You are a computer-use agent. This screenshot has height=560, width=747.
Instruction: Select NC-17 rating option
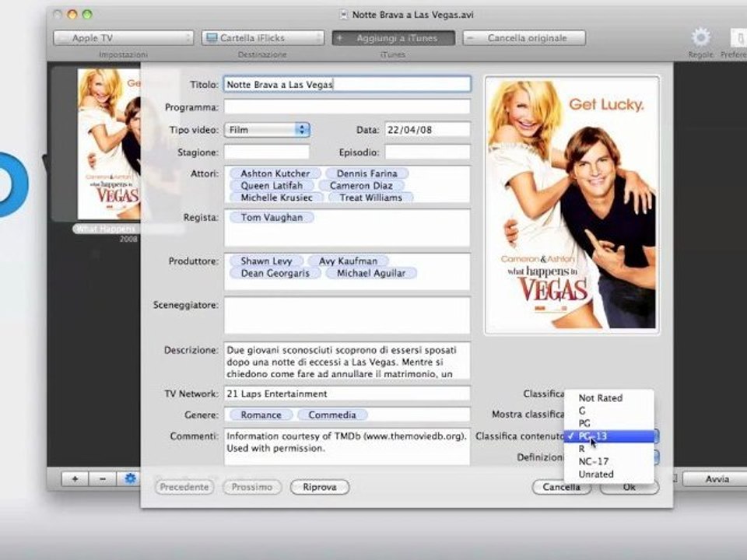[x=608, y=461]
